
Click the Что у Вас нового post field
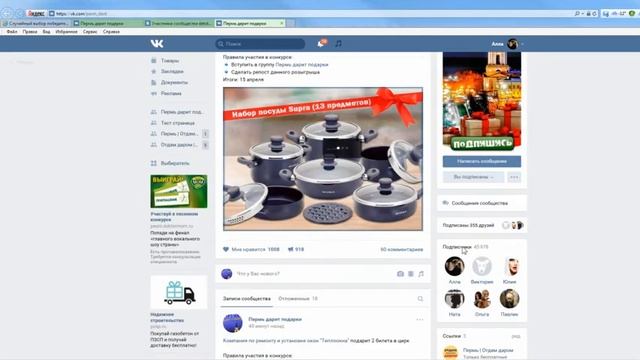coord(314,274)
